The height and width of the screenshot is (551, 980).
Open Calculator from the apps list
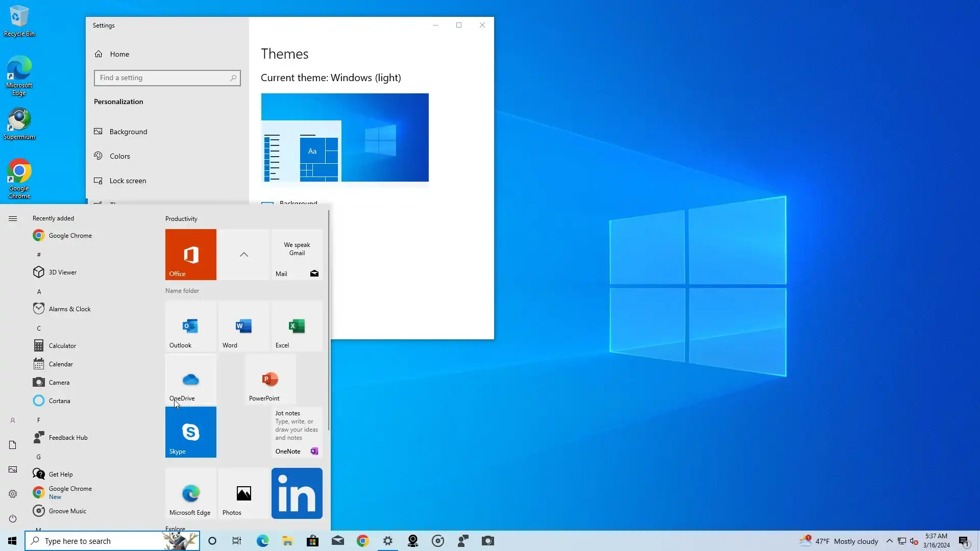(x=62, y=345)
